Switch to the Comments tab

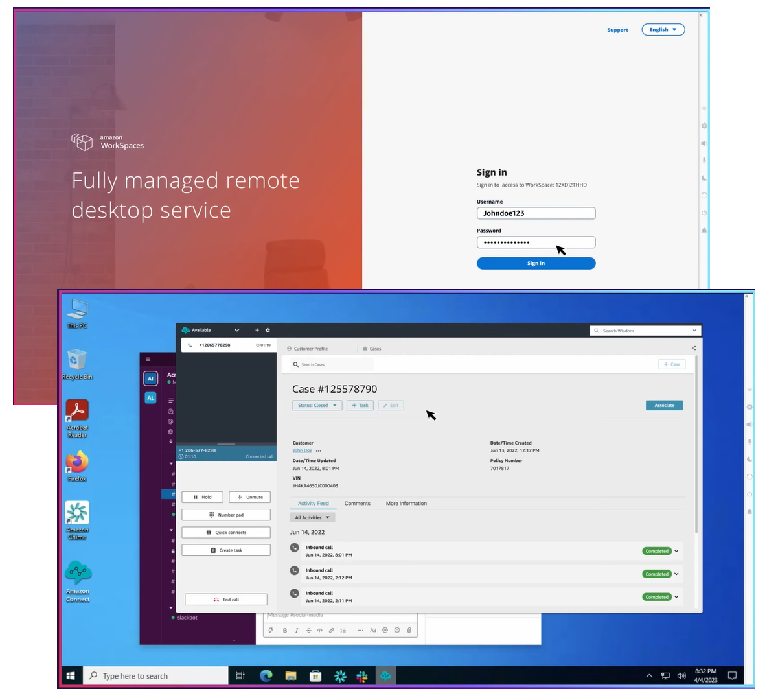coord(358,503)
